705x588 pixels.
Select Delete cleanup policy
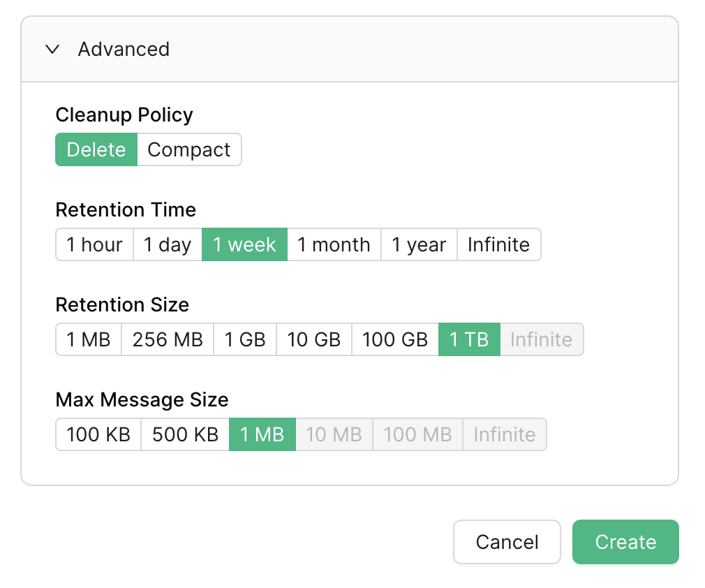[x=96, y=149]
